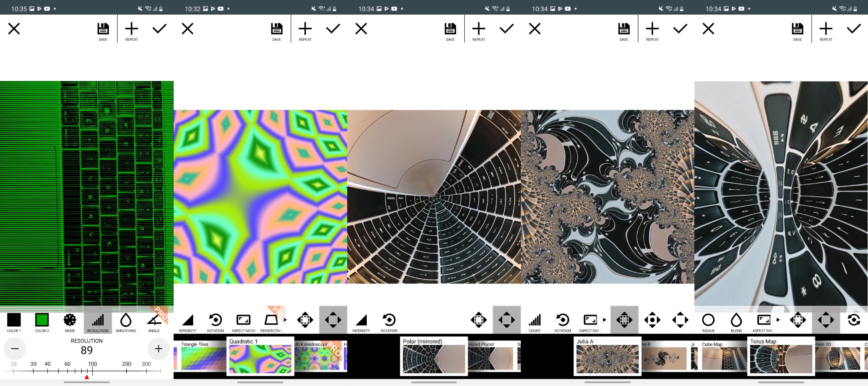This screenshot has width=868, height=386.
Task: Choose the Radius circle tool
Action: [708, 322]
